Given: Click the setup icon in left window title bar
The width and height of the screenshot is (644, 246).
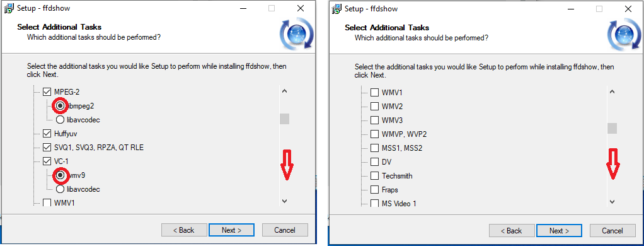Looking at the screenshot, I should tap(9, 9).
